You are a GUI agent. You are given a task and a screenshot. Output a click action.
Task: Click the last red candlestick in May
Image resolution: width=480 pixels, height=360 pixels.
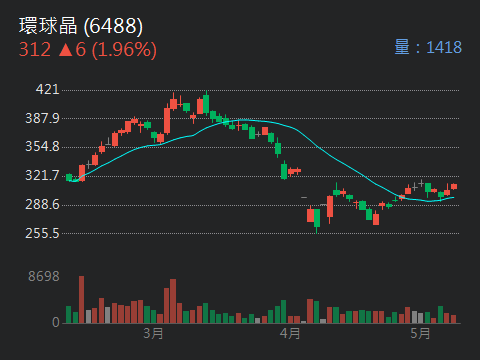[x=454, y=187]
